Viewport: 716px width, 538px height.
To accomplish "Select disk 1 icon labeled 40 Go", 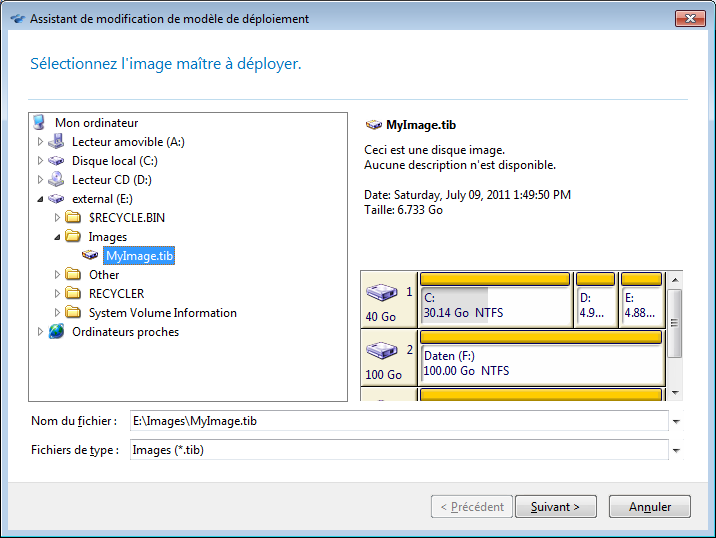I will (x=381, y=294).
